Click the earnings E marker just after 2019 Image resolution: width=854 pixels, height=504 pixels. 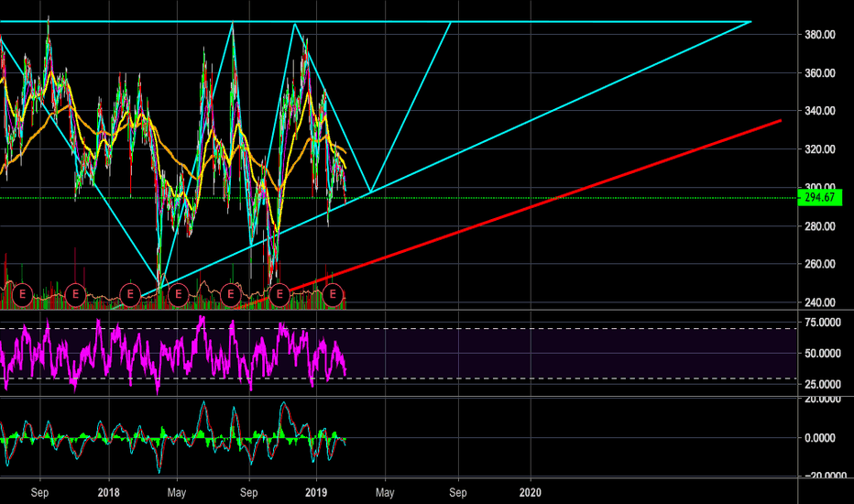[333, 294]
